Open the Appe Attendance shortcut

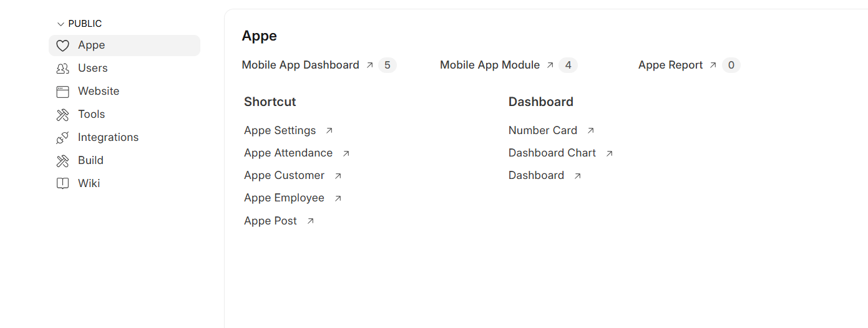click(288, 153)
